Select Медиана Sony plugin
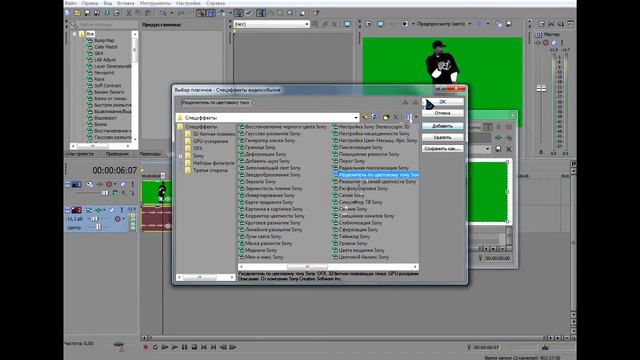The height and width of the screenshot is (360, 640). 260,250
